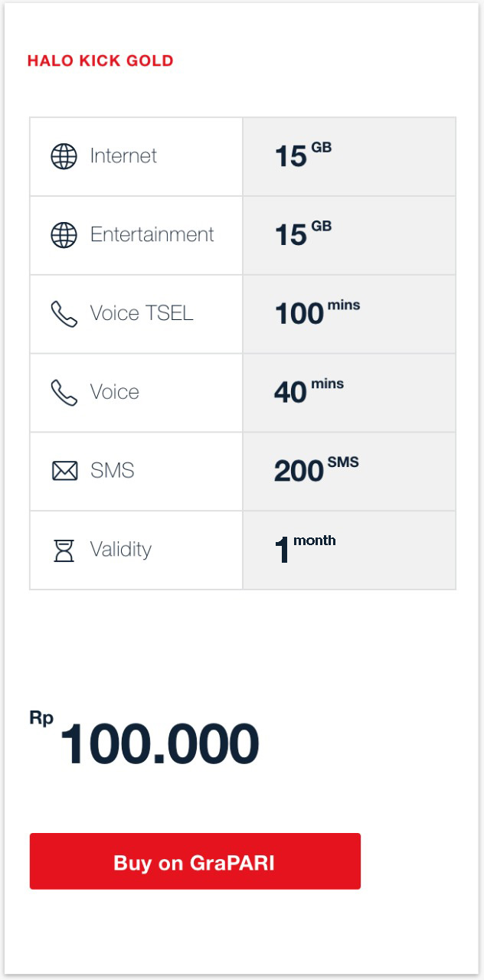Click the 200 SMS value

pos(316,470)
